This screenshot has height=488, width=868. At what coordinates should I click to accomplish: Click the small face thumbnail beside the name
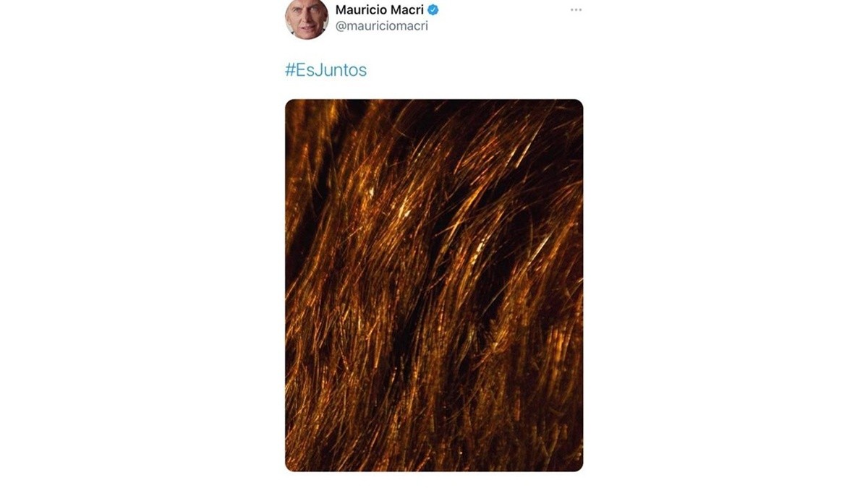[x=307, y=18]
